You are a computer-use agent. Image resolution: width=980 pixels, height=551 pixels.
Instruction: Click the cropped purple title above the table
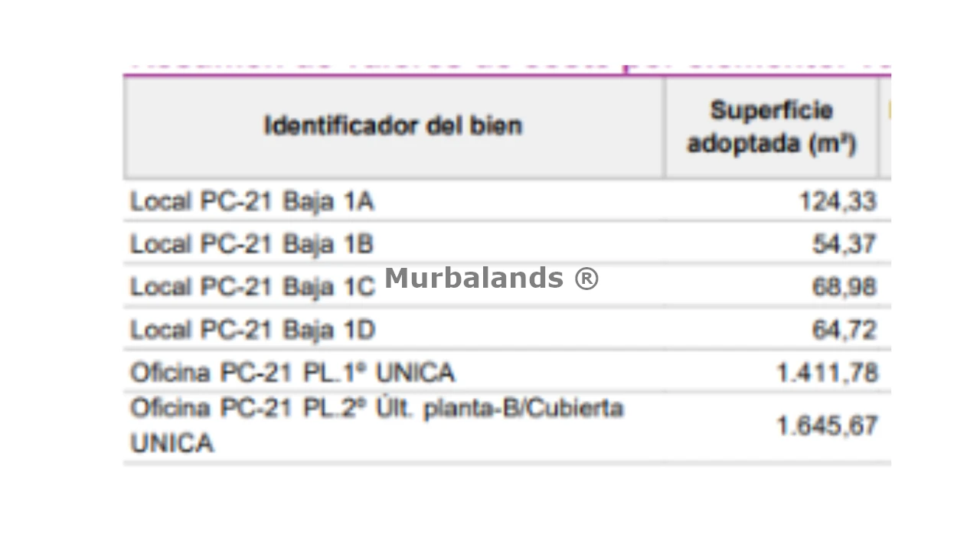coord(507,67)
